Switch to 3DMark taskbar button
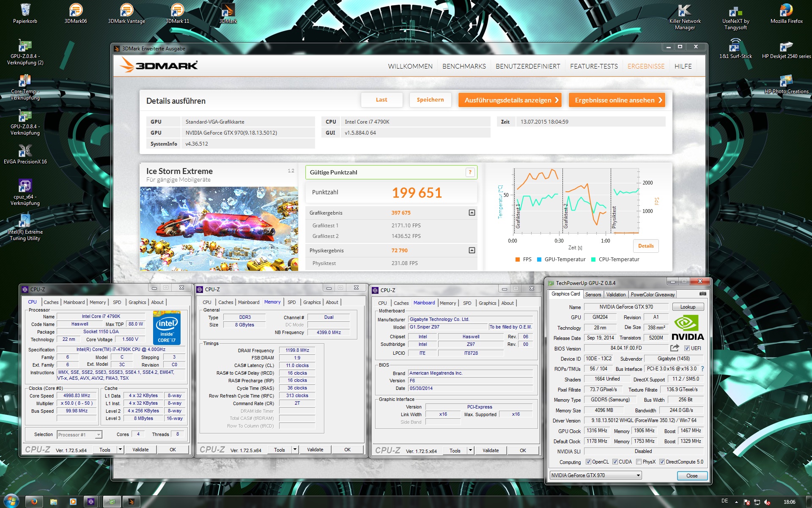 [131, 502]
